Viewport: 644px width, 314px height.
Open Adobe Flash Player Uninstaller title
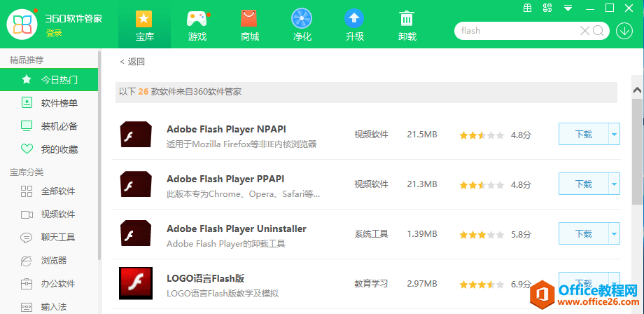coord(237,228)
